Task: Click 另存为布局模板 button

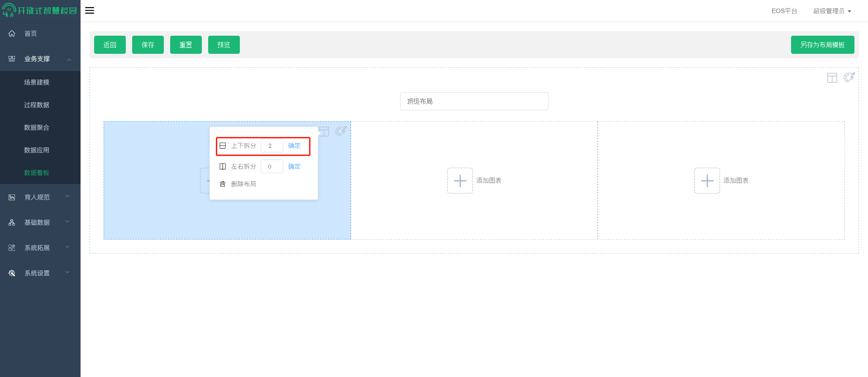Action: click(823, 45)
